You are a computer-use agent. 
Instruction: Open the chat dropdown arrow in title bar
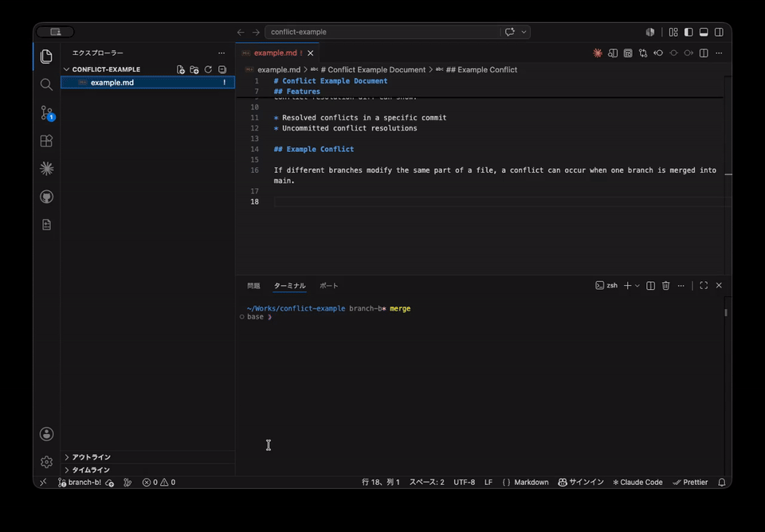click(x=524, y=32)
